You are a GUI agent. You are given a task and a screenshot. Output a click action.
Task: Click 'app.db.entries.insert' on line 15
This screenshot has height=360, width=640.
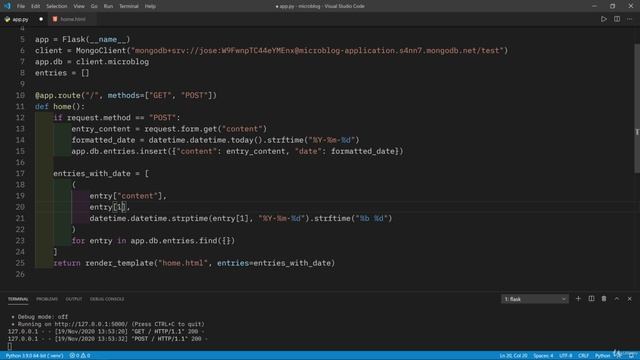(119, 151)
